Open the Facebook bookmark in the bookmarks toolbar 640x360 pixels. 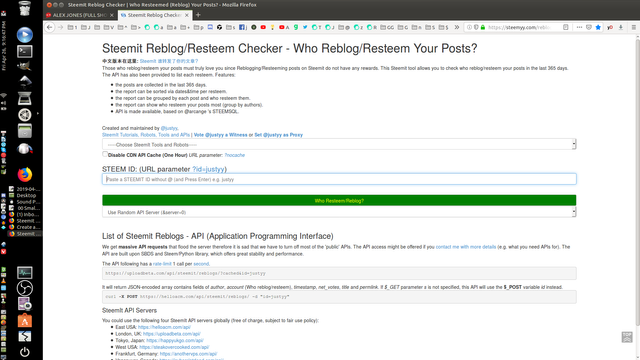[x=242, y=27]
